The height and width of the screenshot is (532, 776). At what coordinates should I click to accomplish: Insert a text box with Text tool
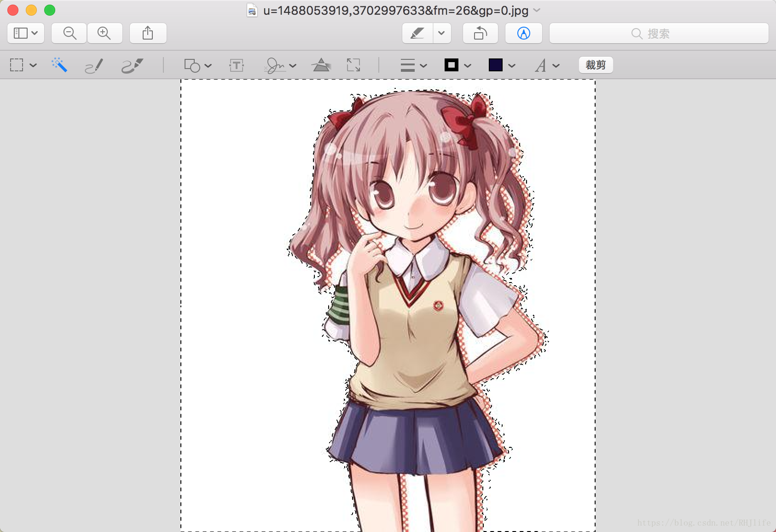tap(237, 65)
